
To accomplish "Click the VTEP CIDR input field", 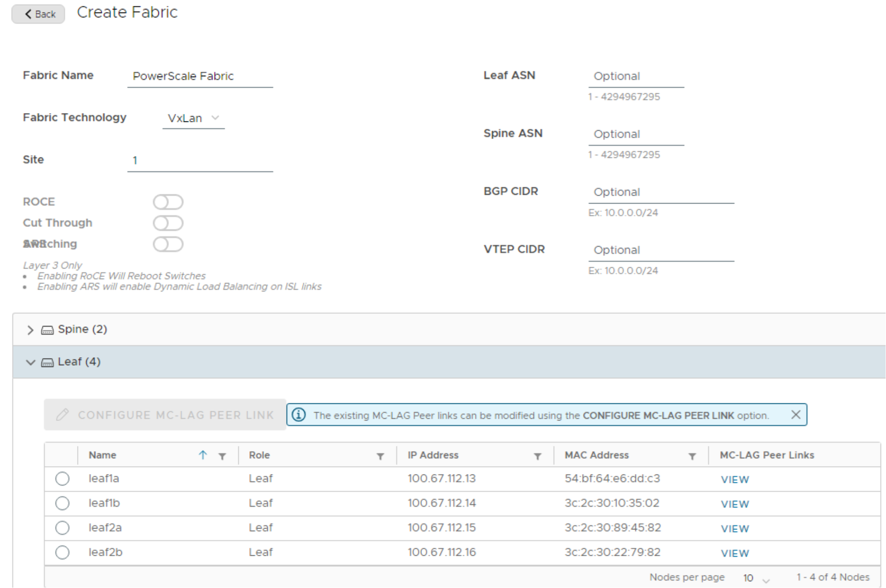I will point(661,250).
